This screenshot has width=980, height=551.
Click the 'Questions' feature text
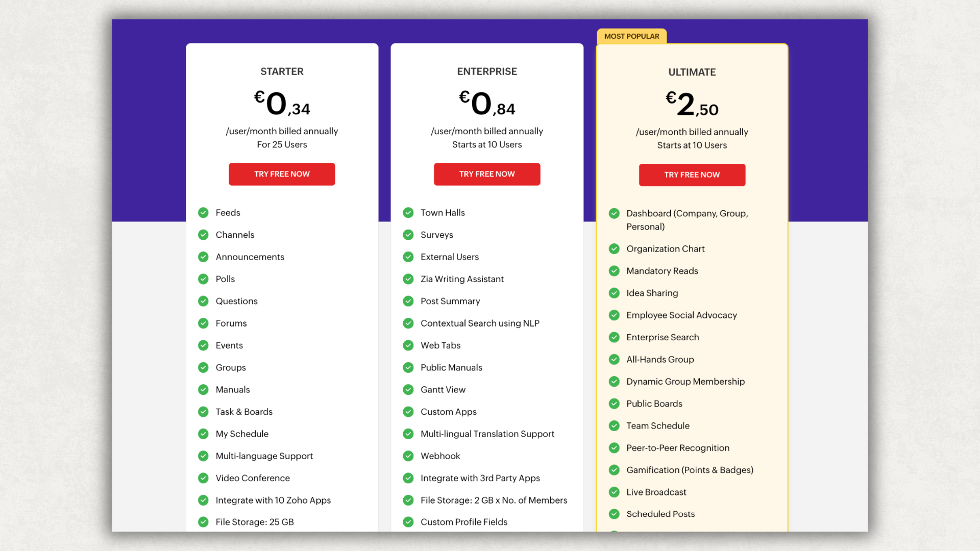(x=236, y=301)
